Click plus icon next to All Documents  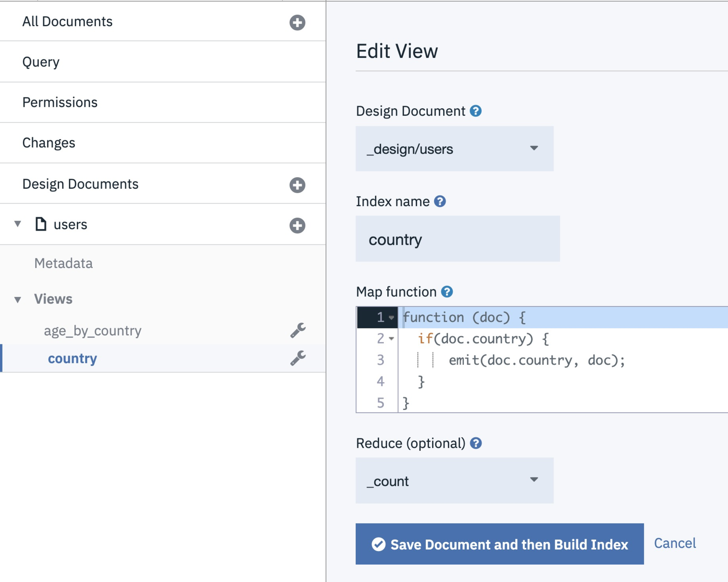coord(297,22)
